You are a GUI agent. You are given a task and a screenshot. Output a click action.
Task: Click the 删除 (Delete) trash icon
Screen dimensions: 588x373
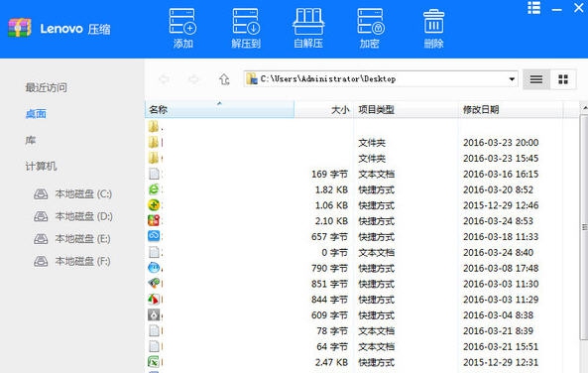point(433,29)
